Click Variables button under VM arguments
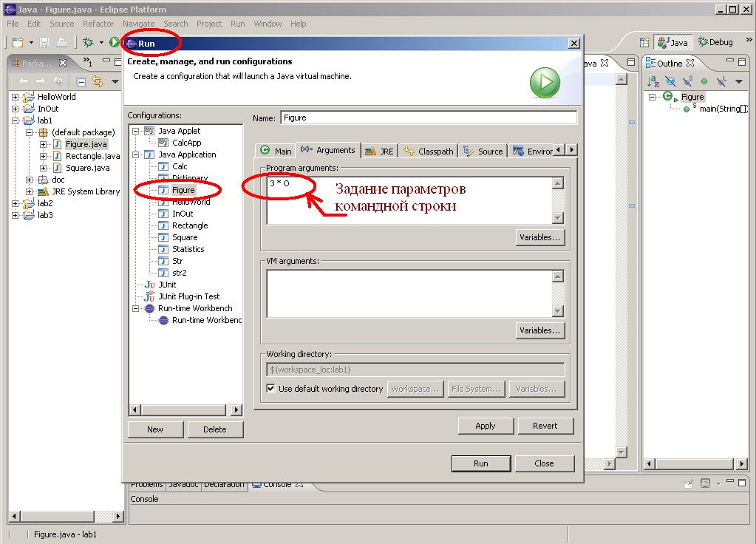The image size is (756, 544). [x=539, y=330]
